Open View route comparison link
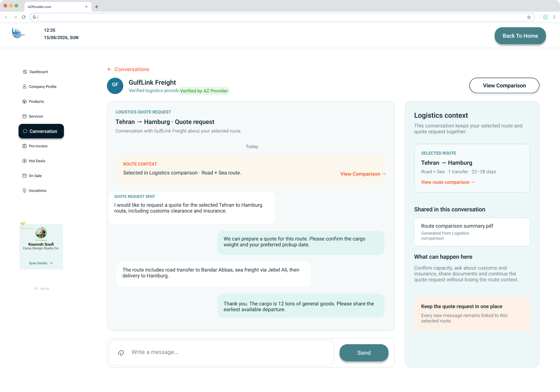Viewport: 560px width, 392px height. [x=448, y=182]
